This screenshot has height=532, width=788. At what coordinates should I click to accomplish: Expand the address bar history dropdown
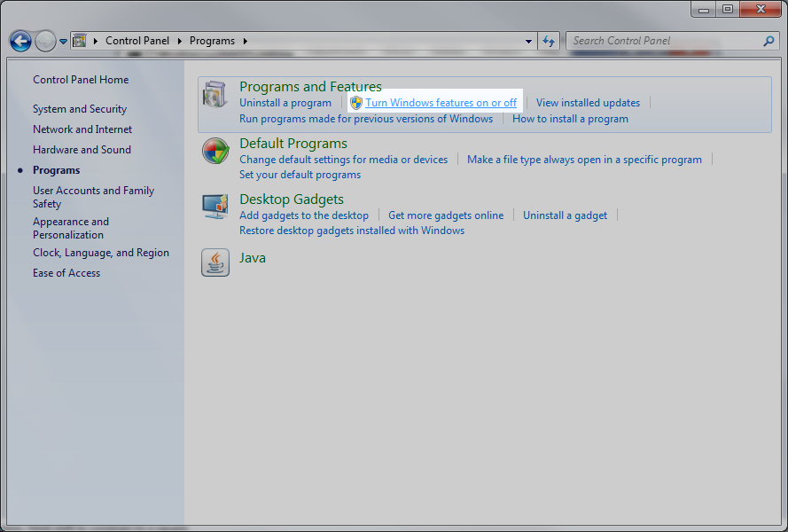click(528, 42)
